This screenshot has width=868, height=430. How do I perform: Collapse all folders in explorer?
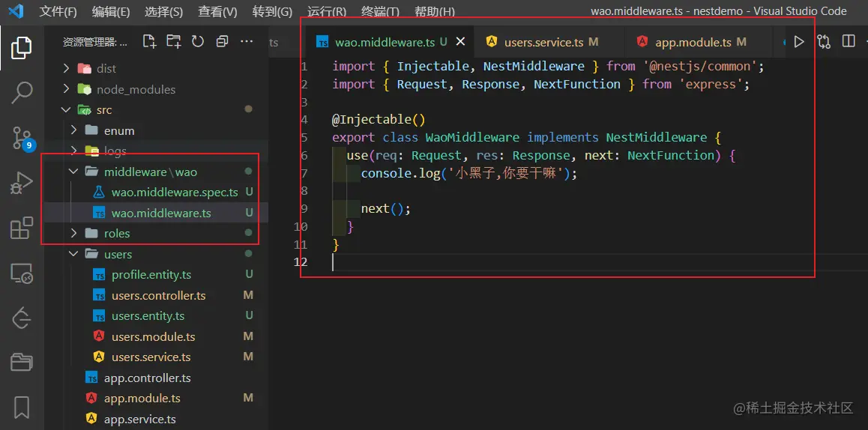222,41
